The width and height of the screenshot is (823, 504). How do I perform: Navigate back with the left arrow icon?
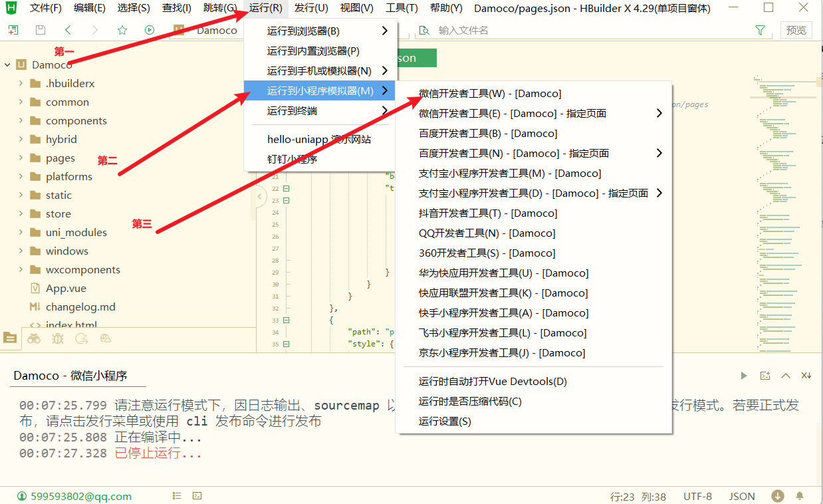coord(68,30)
